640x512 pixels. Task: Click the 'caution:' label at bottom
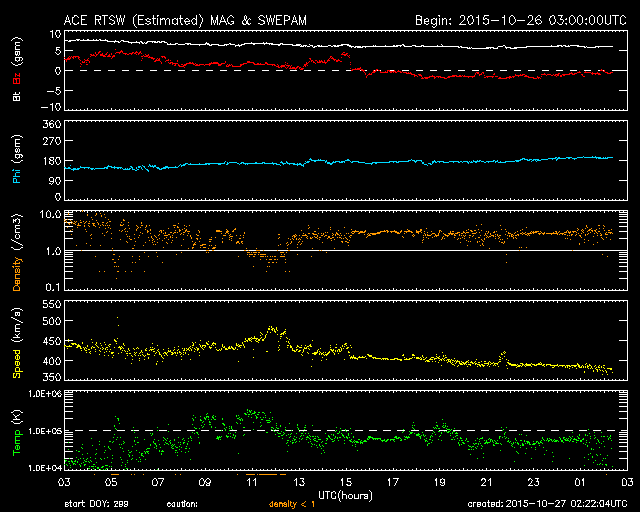(182, 504)
